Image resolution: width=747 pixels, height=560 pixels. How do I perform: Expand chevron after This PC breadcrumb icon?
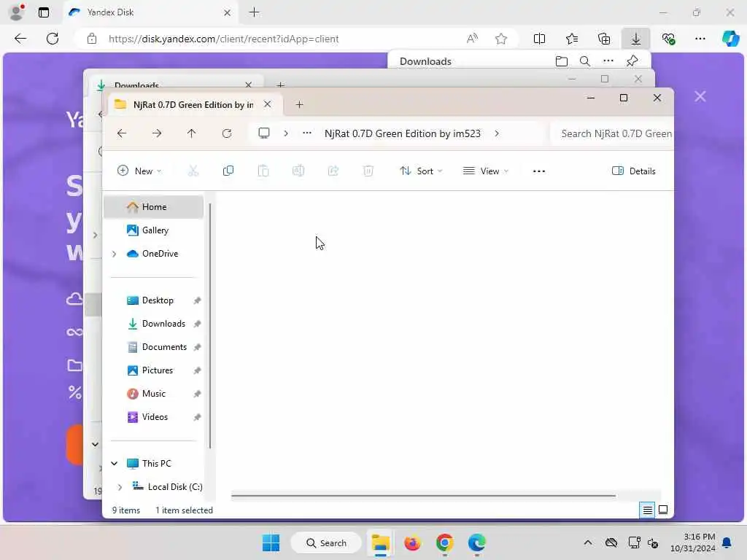(x=286, y=133)
